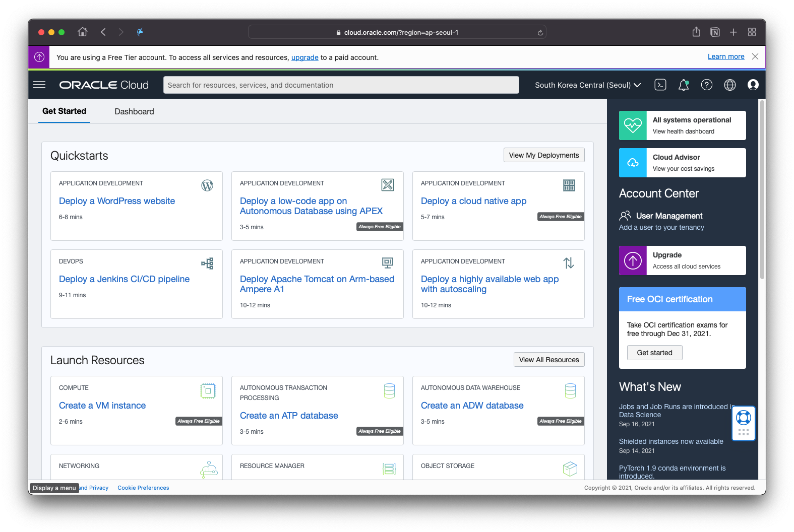The height and width of the screenshot is (532, 794).
Task: Open the user profile avatar icon
Action: pyautogui.click(x=753, y=85)
